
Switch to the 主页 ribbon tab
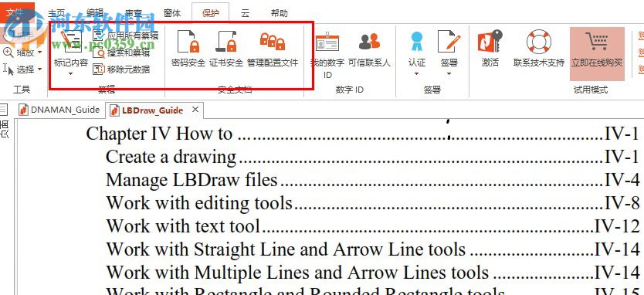tap(56, 13)
